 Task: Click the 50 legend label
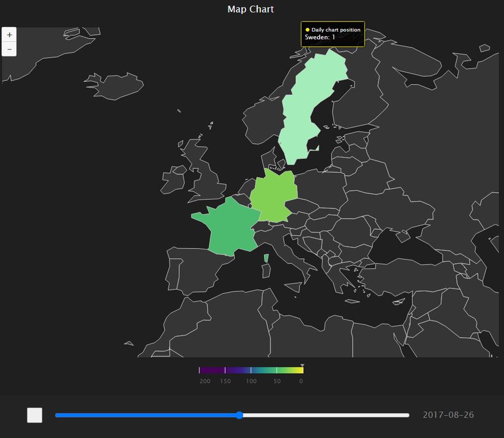click(x=277, y=382)
